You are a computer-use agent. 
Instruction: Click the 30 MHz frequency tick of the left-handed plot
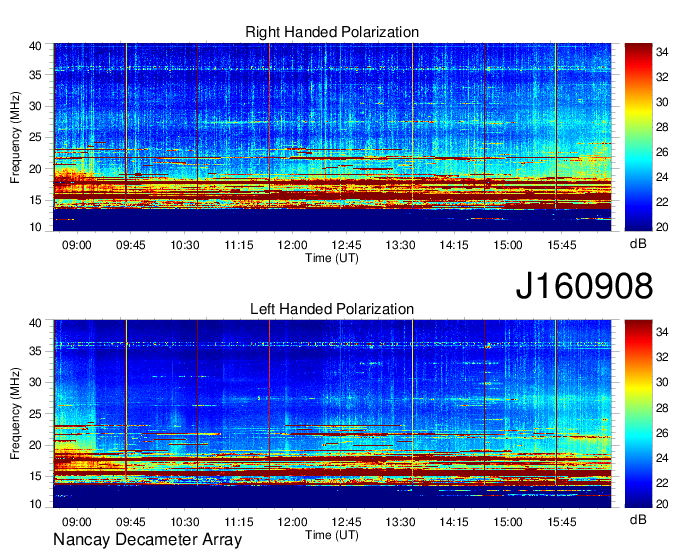[35, 382]
